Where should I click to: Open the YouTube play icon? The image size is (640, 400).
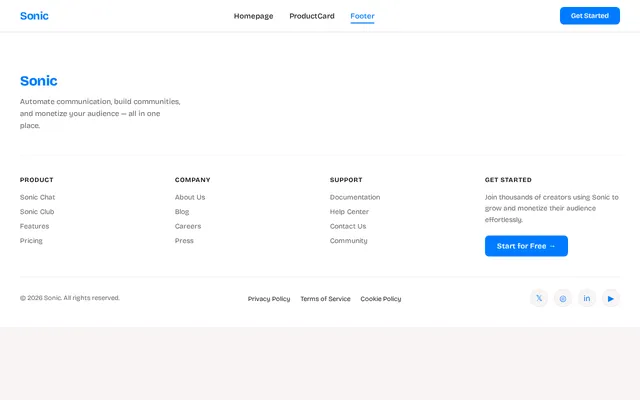tap(611, 298)
